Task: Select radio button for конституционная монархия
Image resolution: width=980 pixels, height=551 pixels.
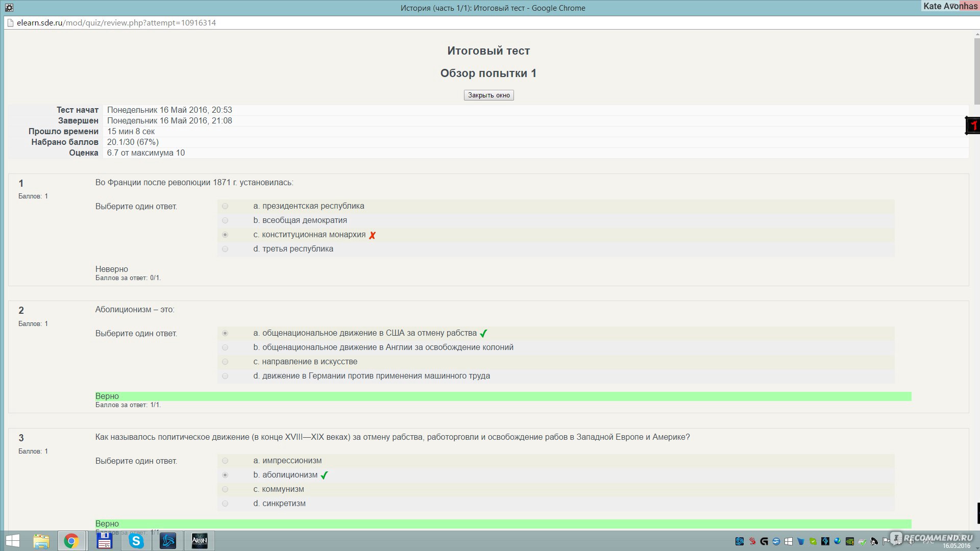Action: [x=225, y=235]
